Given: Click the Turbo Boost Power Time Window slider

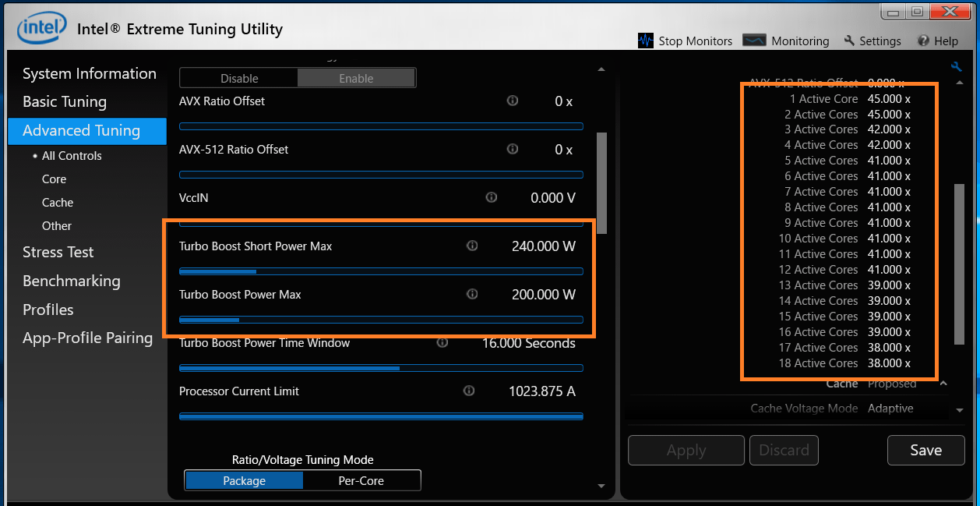Looking at the screenshot, I should click(x=381, y=368).
